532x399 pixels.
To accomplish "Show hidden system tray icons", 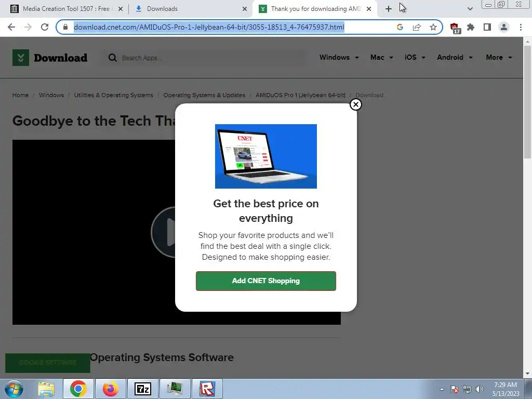I will pos(442,389).
